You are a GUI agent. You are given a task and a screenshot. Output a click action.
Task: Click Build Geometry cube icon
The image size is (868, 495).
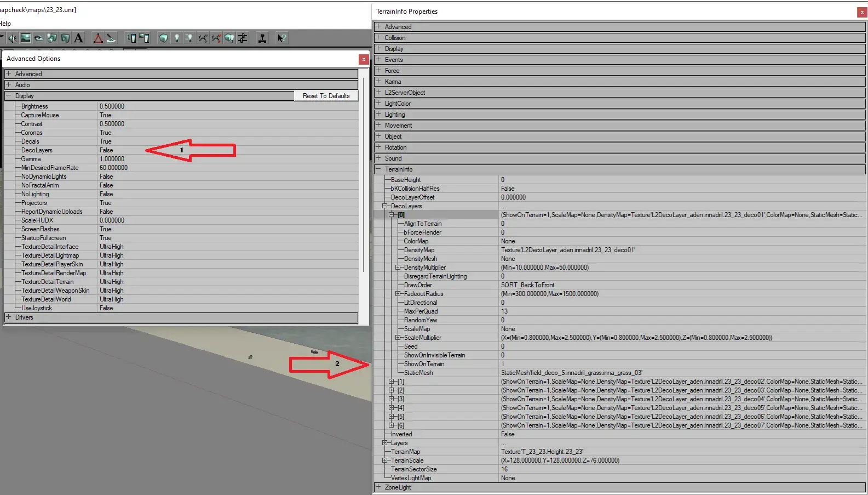(x=164, y=38)
